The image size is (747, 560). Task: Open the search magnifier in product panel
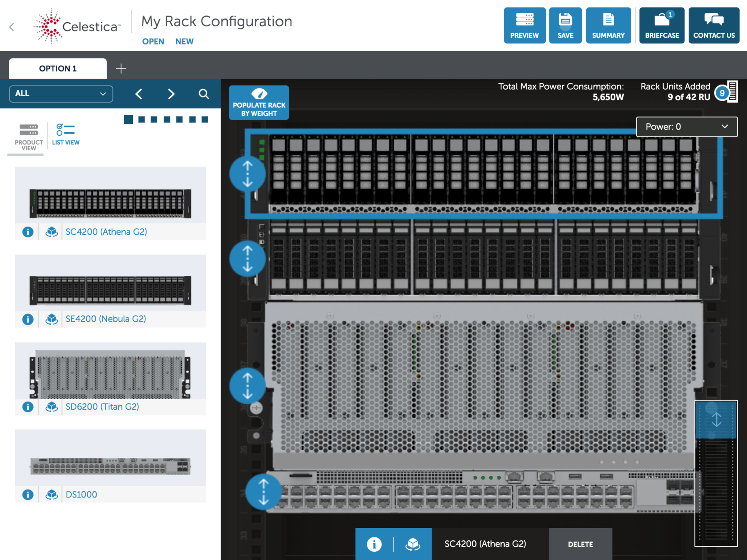click(x=204, y=94)
